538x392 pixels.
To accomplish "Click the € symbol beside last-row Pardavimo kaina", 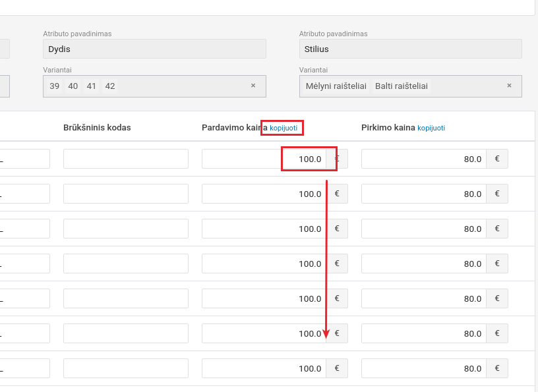I will [x=337, y=368].
